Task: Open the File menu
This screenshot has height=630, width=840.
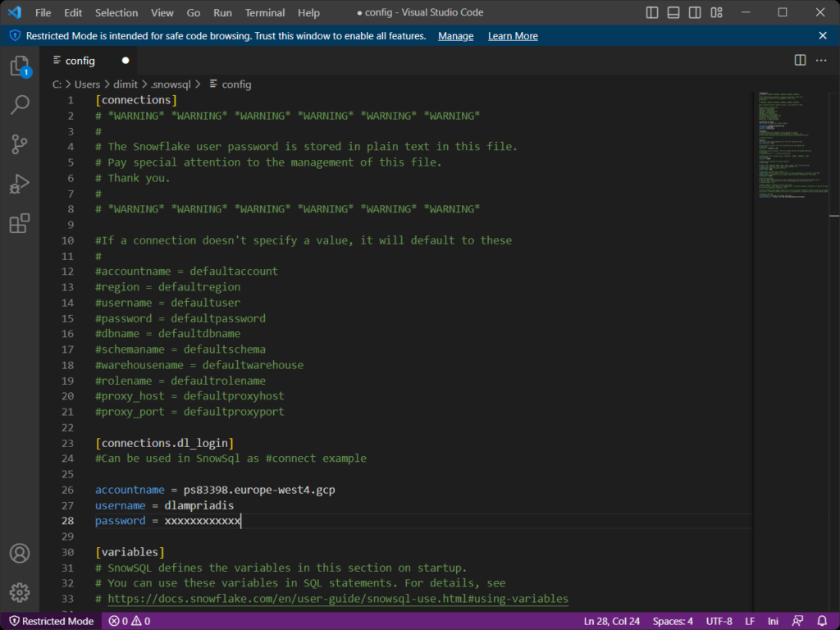Action: click(43, 12)
